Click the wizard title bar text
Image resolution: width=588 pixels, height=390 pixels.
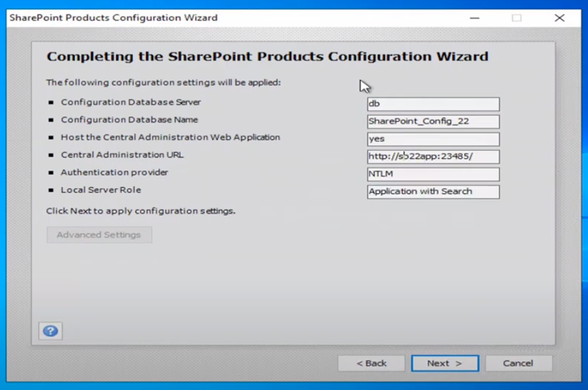pyautogui.click(x=113, y=18)
